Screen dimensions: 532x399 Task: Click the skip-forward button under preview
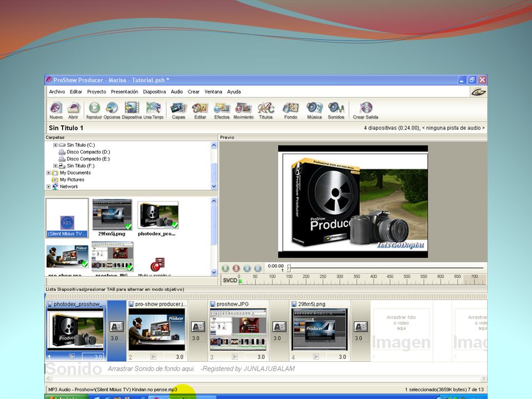[258, 268]
